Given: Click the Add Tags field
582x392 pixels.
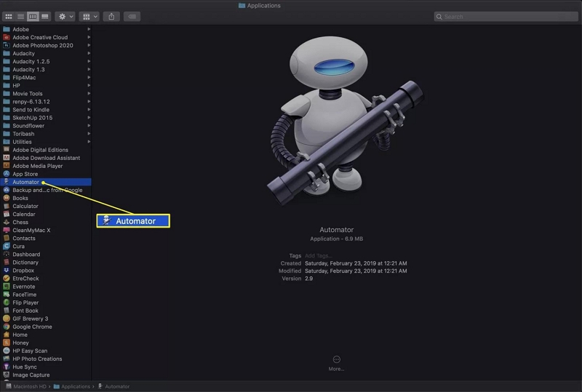Looking at the screenshot, I should 318,255.
